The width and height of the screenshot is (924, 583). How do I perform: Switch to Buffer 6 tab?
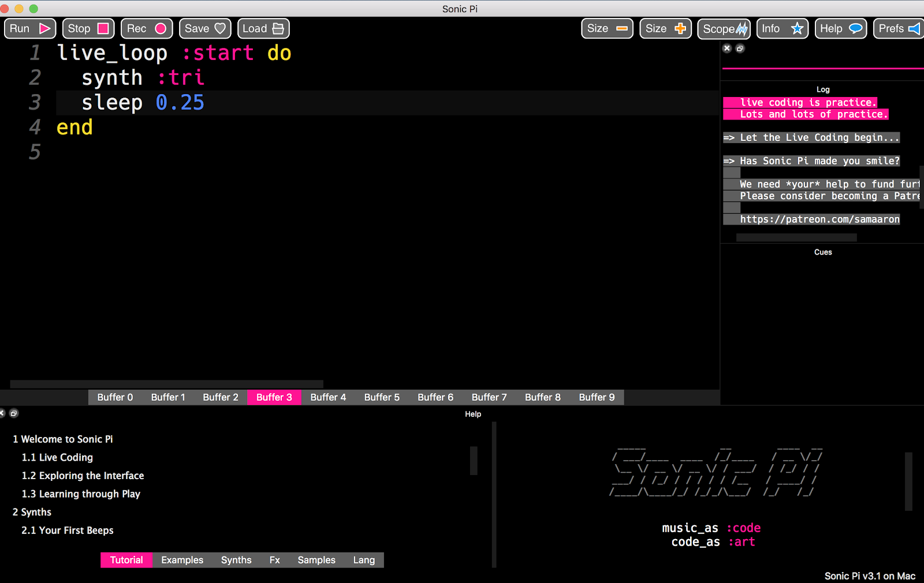(435, 397)
